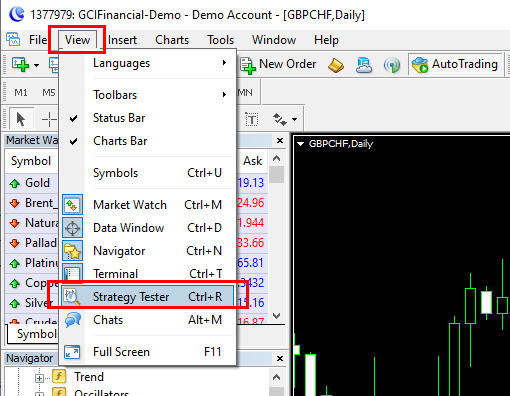Click the Symbol column header
The height and width of the screenshot is (396, 510).
point(31,161)
